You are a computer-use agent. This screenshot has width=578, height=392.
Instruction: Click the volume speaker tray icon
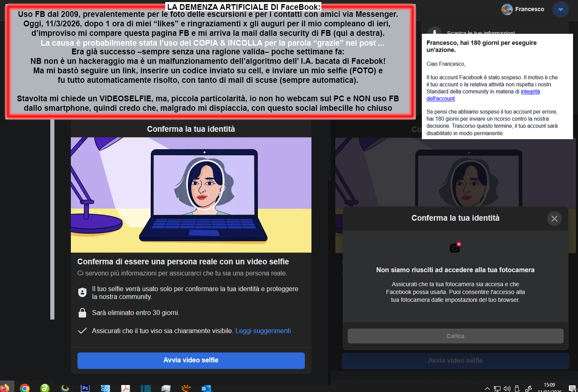(x=507, y=388)
